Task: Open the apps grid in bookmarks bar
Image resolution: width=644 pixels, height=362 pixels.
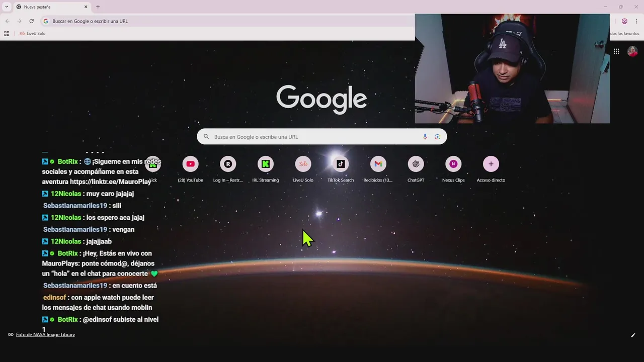Action: point(7,34)
